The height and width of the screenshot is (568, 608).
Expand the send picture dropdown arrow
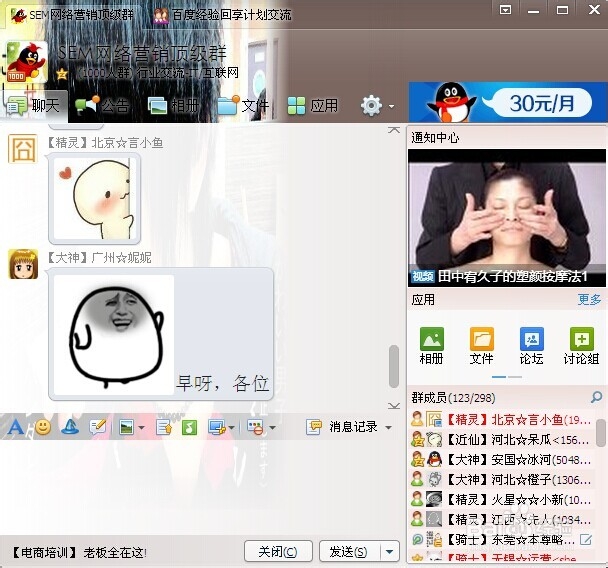(x=141, y=428)
